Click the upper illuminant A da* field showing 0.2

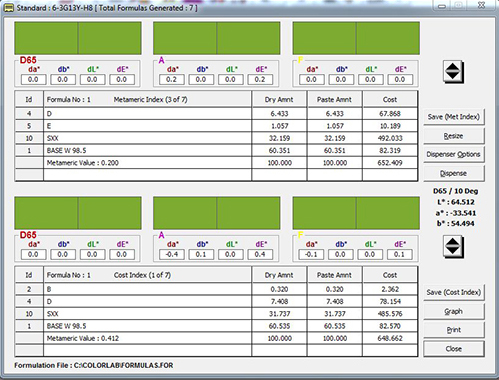[x=172, y=80]
